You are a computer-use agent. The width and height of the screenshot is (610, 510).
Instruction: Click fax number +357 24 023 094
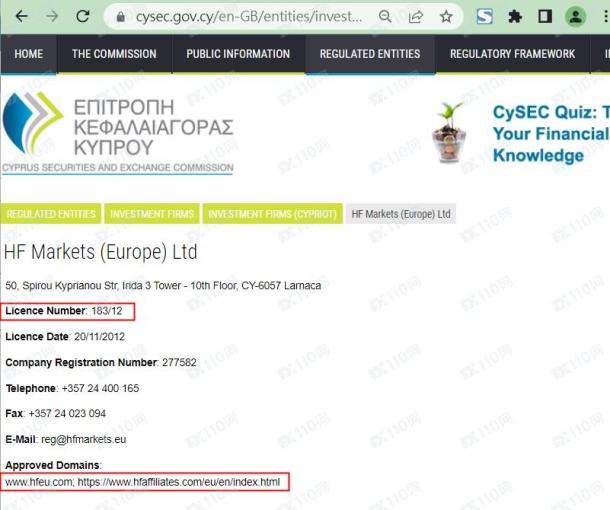[67, 414]
